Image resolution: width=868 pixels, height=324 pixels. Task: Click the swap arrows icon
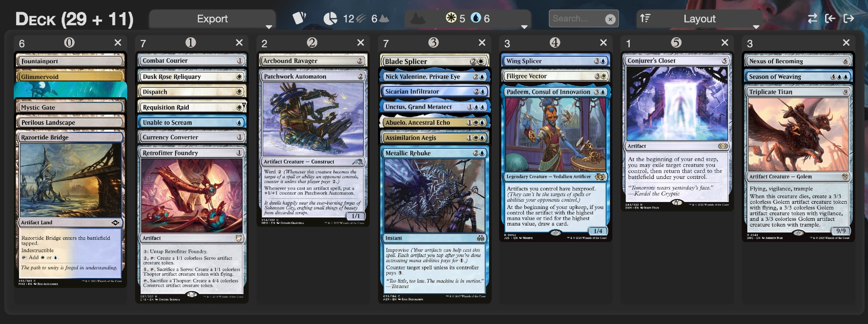click(x=812, y=18)
